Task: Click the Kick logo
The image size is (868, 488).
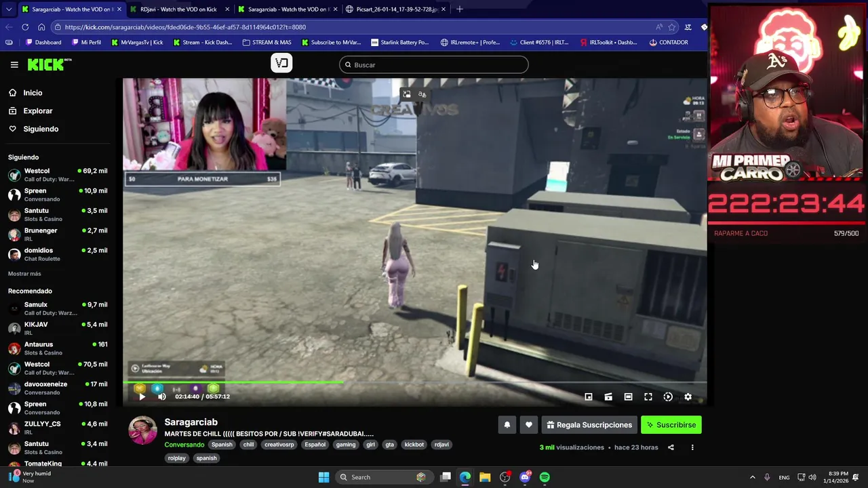Action: (x=50, y=64)
